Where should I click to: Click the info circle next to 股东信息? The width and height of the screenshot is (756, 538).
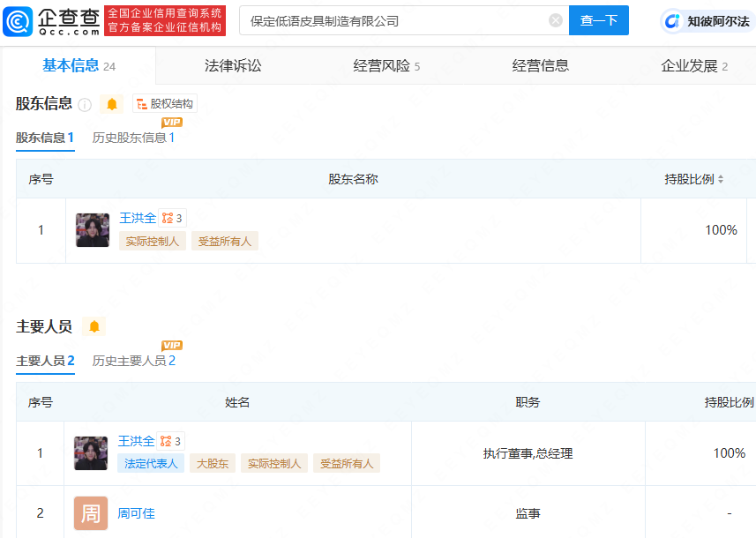[x=85, y=103]
